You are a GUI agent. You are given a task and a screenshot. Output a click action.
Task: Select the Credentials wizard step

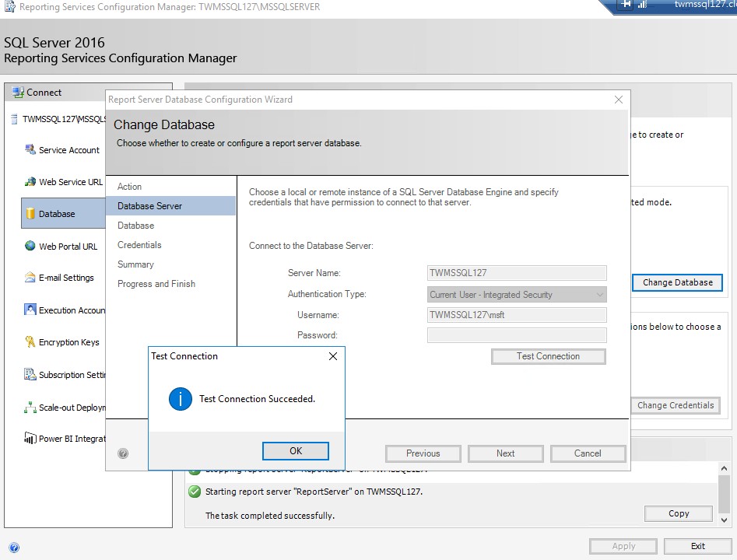click(x=139, y=245)
